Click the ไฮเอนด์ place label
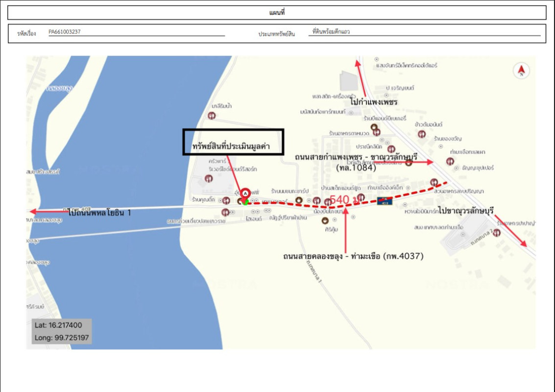This screenshot has width=555, height=392. coord(254,219)
